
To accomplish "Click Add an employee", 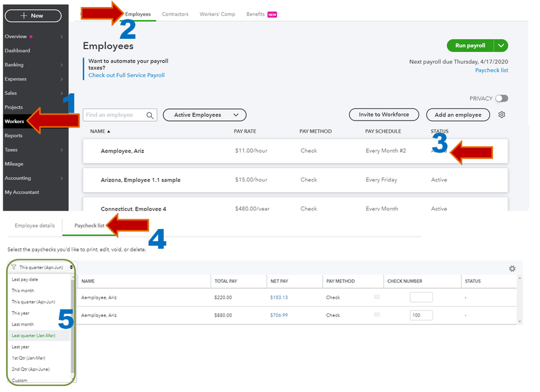I will [x=458, y=115].
